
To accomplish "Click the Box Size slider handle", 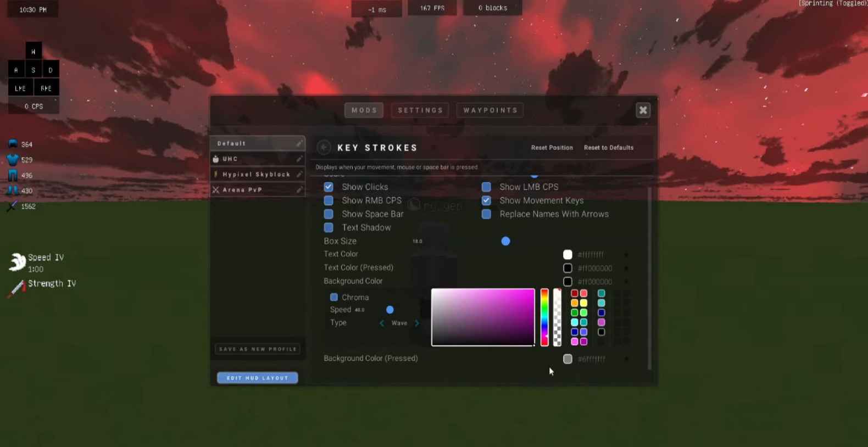I will [505, 241].
